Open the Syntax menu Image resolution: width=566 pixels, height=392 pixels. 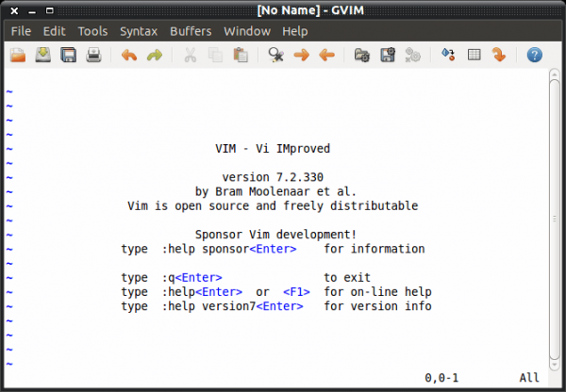139,31
